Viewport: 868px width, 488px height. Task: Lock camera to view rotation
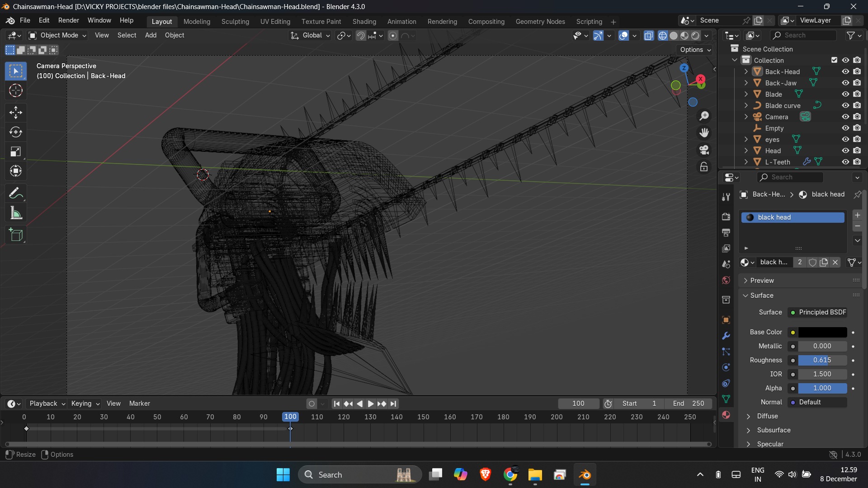[x=704, y=167]
